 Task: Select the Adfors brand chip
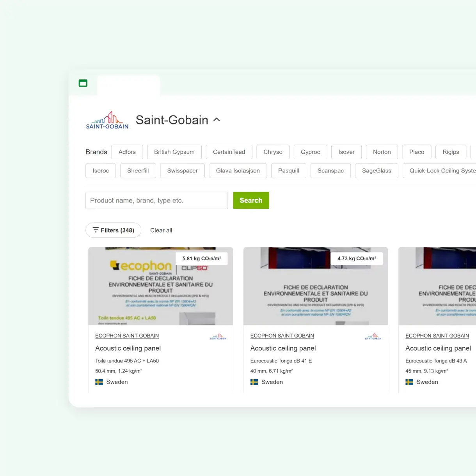(x=127, y=152)
